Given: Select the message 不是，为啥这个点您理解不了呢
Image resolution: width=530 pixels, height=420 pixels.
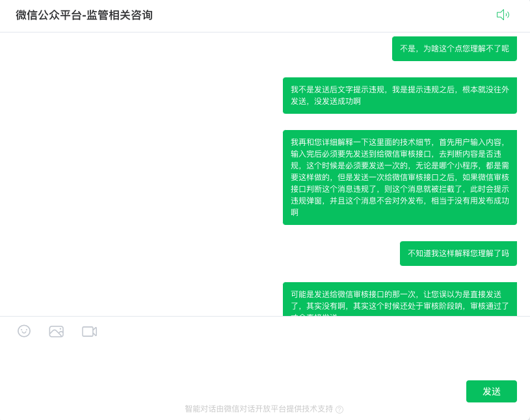Looking at the screenshot, I should point(455,49).
